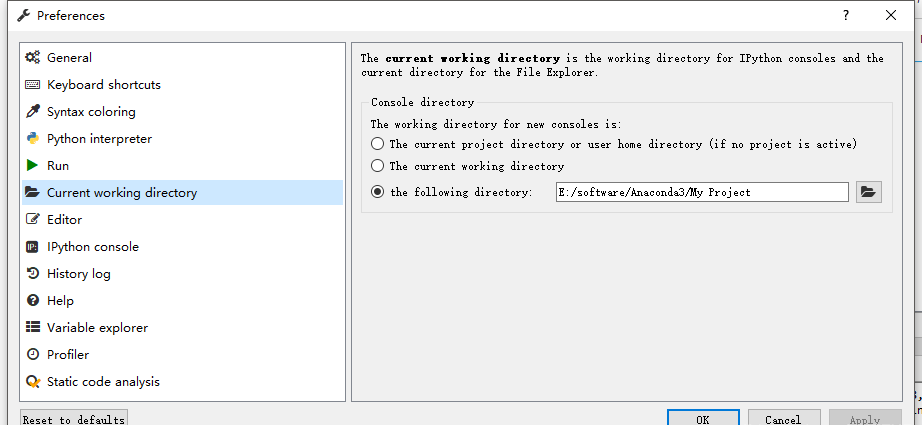The image size is (922, 425).
Task: Select 'the following directory' radio button
Action: [377, 192]
